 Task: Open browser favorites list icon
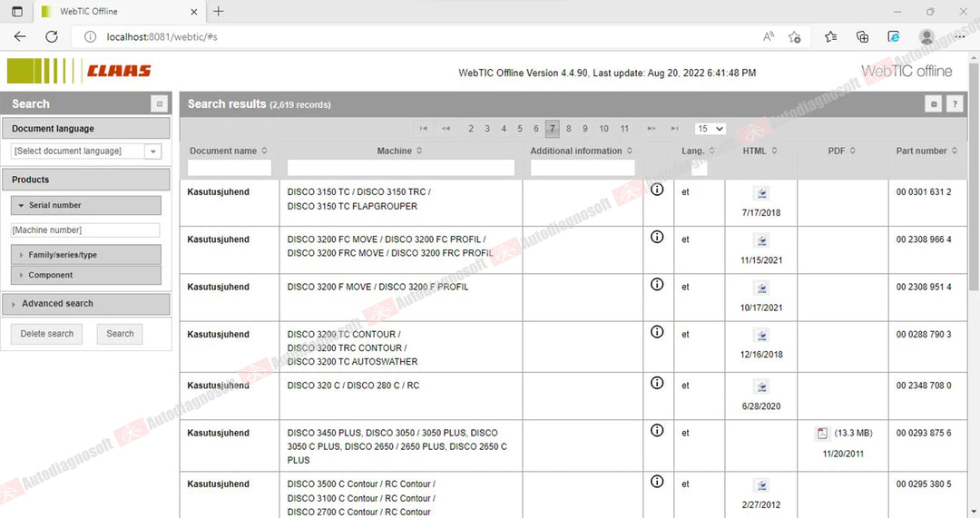pos(830,37)
